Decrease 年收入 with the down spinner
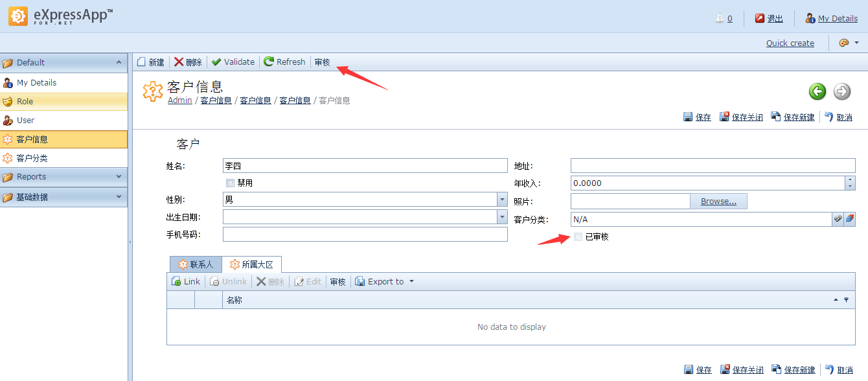Screen dimensions: 868x381 click(851, 187)
